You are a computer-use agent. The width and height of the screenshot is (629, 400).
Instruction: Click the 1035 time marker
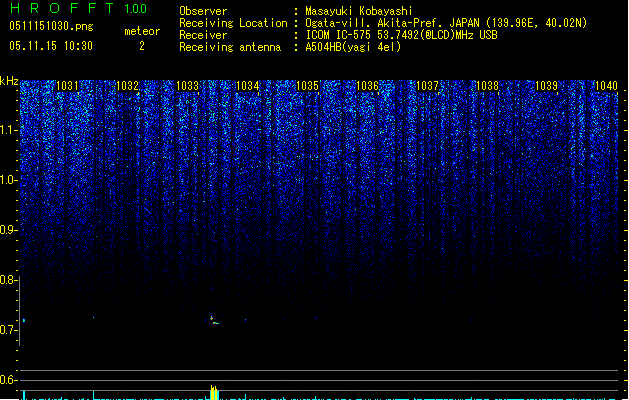click(x=307, y=86)
